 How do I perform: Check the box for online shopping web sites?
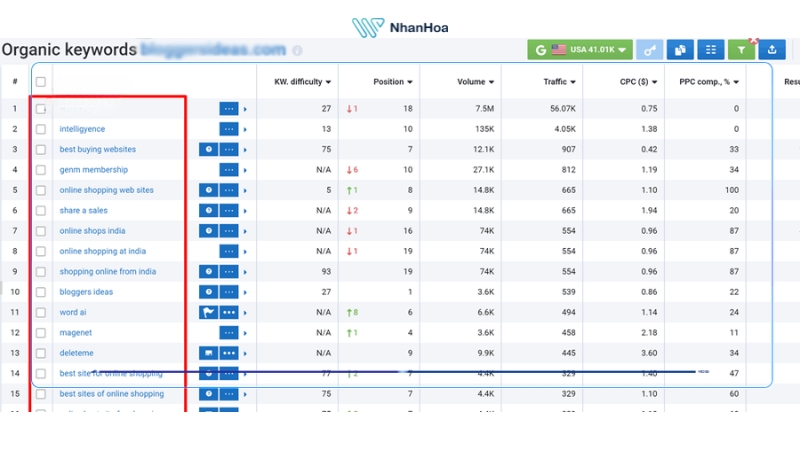[41, 190]
